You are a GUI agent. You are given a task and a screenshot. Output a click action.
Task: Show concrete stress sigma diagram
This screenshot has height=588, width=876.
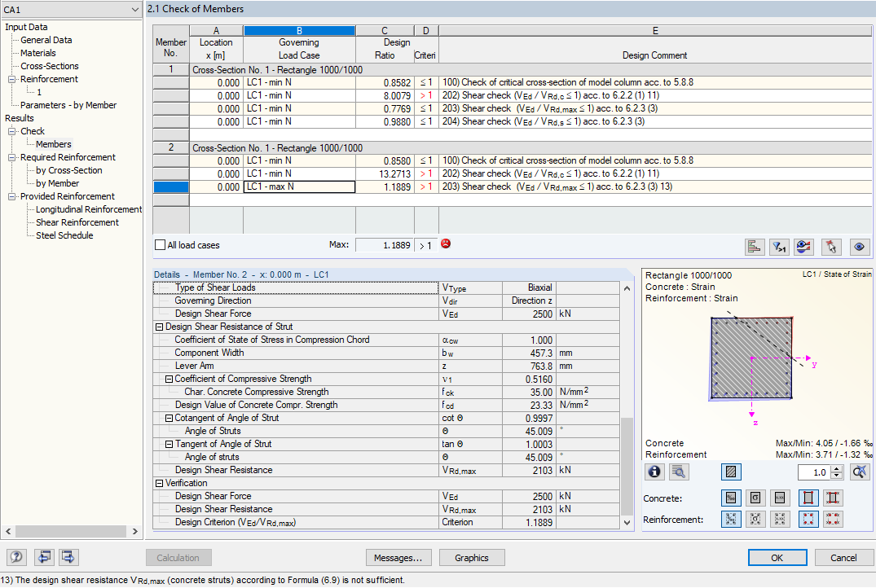click(755, 498)
